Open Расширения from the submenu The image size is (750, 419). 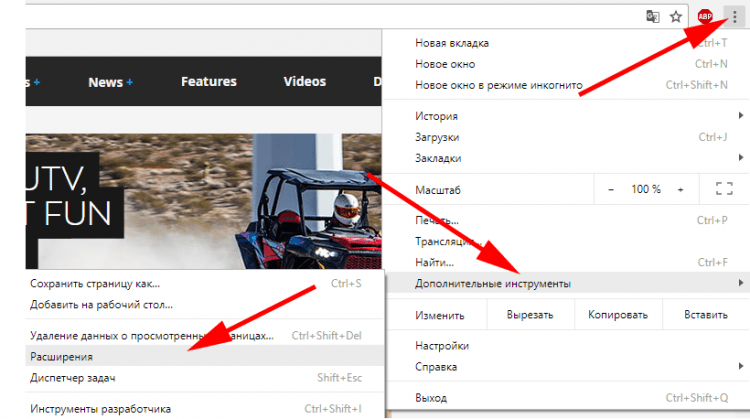[62, 355]
